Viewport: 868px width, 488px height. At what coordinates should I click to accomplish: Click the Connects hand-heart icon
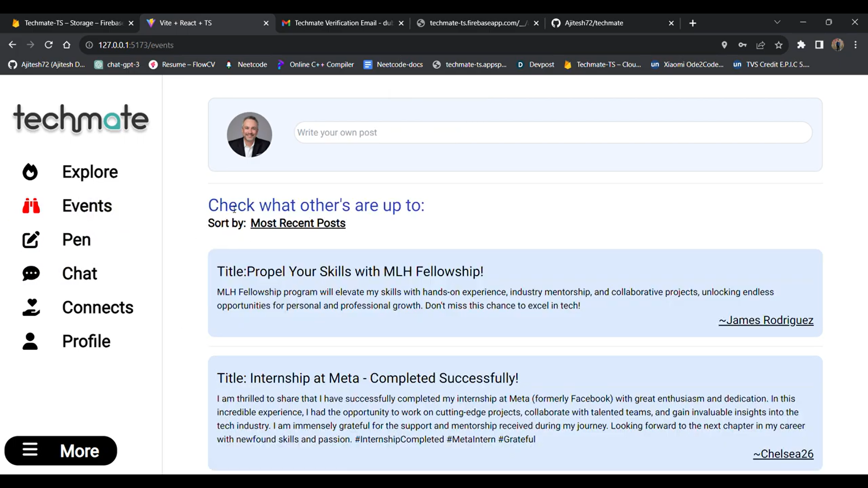coord(31,307)
